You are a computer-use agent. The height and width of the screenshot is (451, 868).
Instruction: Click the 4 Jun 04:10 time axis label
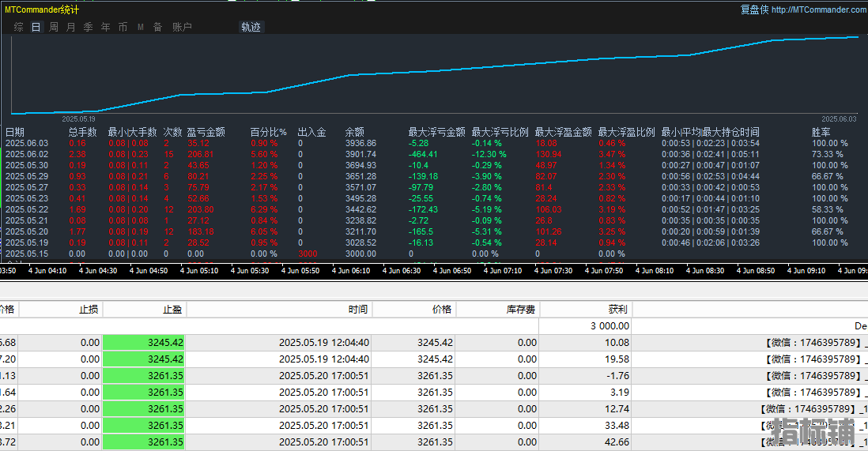(x=47, y=271)
